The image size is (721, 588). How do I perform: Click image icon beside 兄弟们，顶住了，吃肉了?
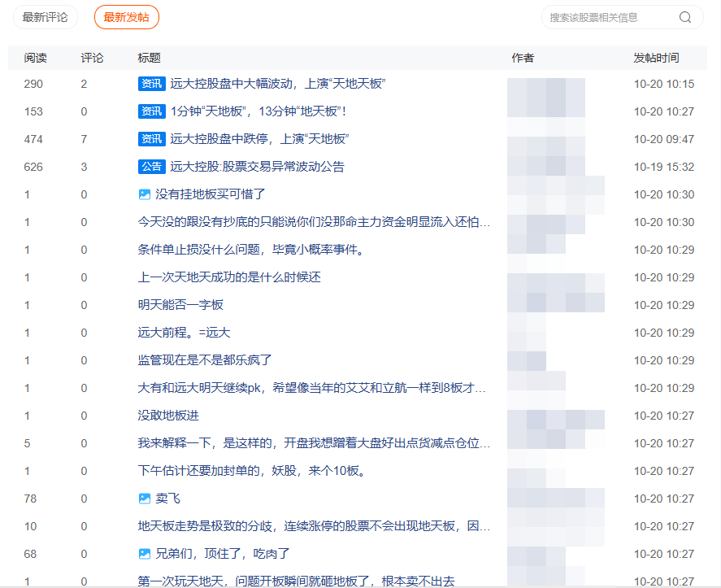145,554
